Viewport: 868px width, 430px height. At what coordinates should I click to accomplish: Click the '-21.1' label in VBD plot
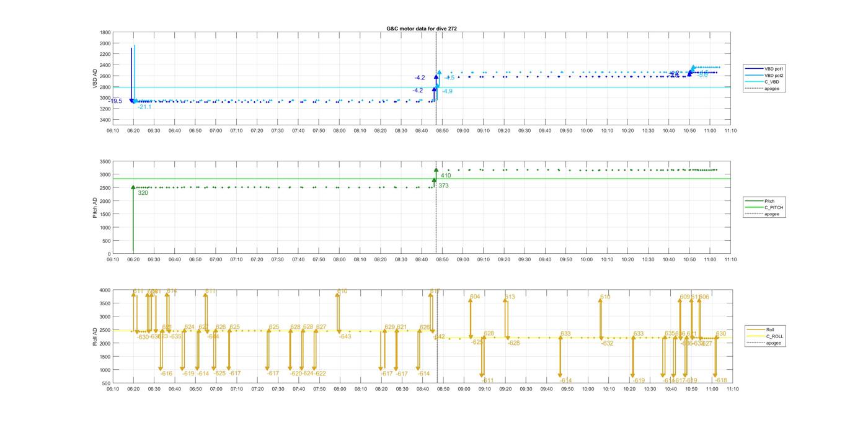[144, 107]
